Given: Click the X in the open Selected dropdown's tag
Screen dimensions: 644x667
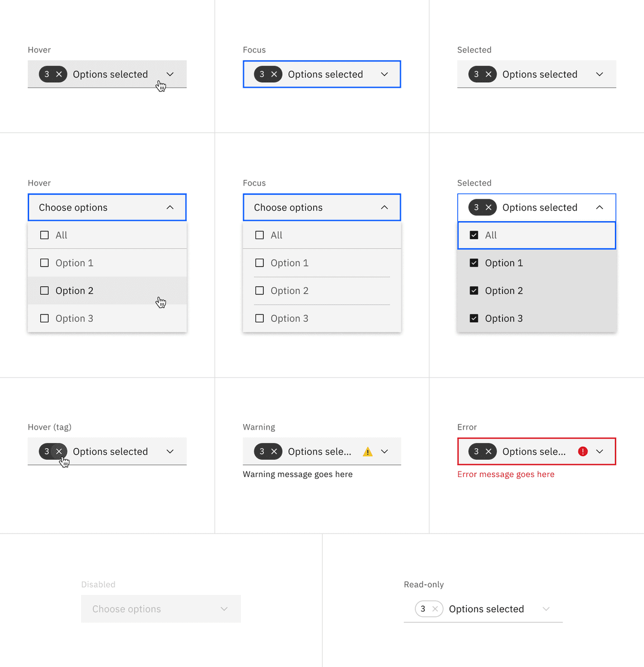Looking at the screenshot, I should tap(488, 207).
